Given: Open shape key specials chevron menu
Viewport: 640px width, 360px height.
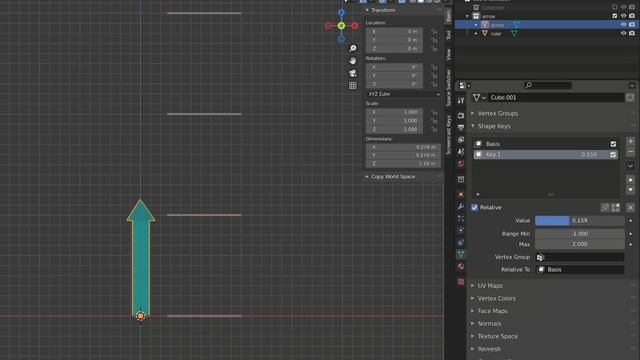Looking at the screenshot, I should point(630,166).
